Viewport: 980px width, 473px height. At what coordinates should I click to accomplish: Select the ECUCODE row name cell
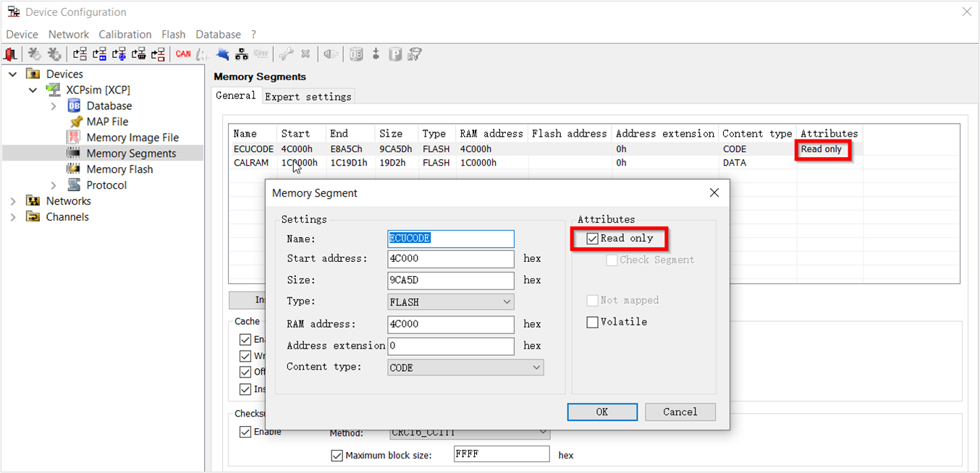click(253, 149)
